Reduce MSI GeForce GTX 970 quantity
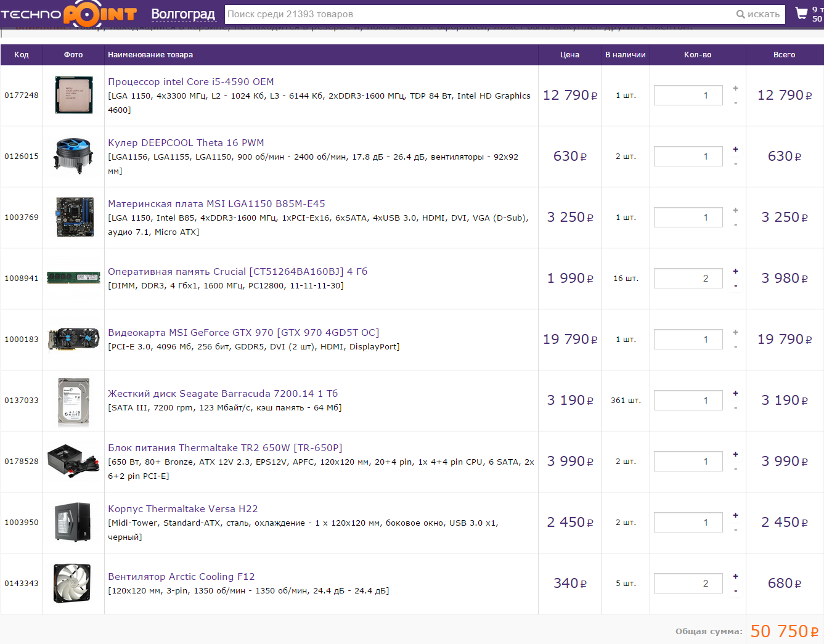Screen dimensions: 824x644 pyautogui.click(x=735, y=347)
